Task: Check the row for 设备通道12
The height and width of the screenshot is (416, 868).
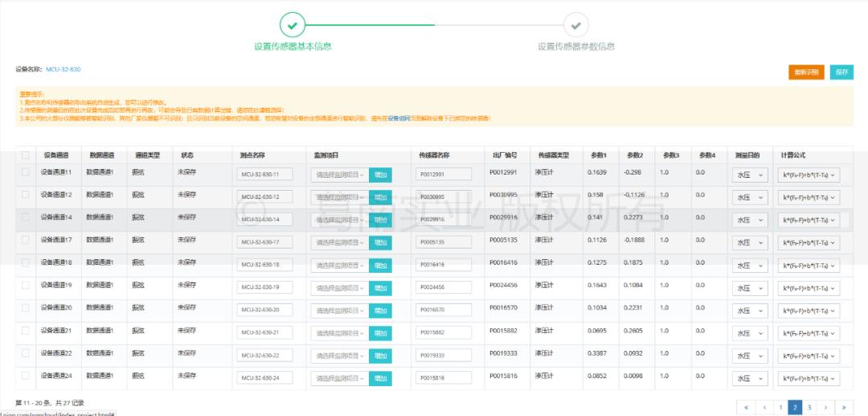Action: click(x=26, y=195)
